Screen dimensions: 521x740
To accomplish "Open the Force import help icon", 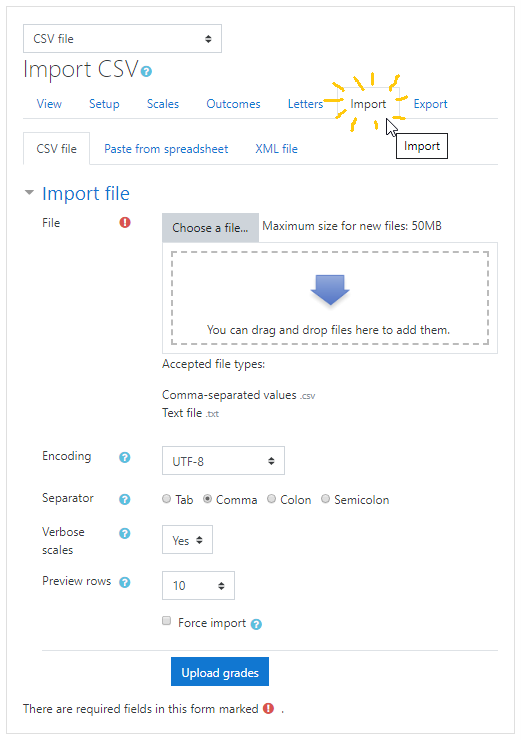I will pos(256,624).
